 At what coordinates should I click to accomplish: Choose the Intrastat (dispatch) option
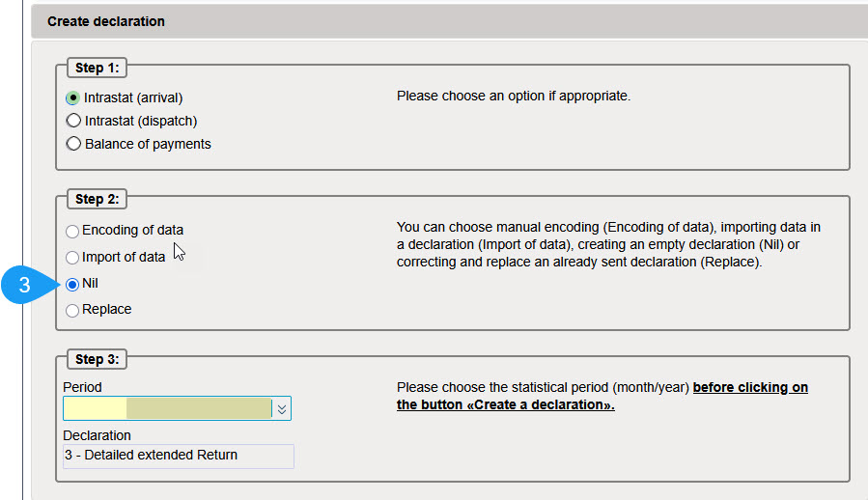[72, 121]
